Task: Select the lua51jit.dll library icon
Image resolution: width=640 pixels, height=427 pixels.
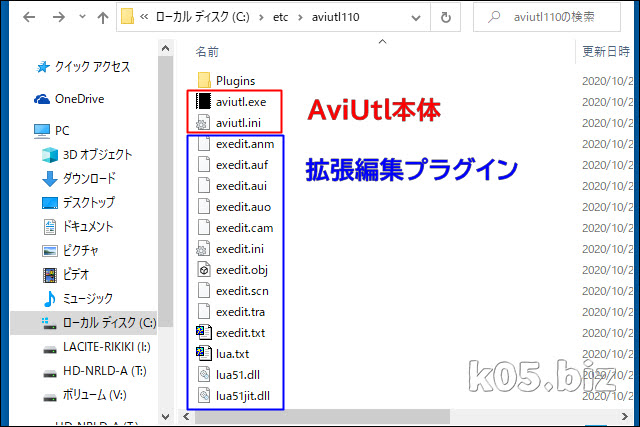Action: coord(204,395)
